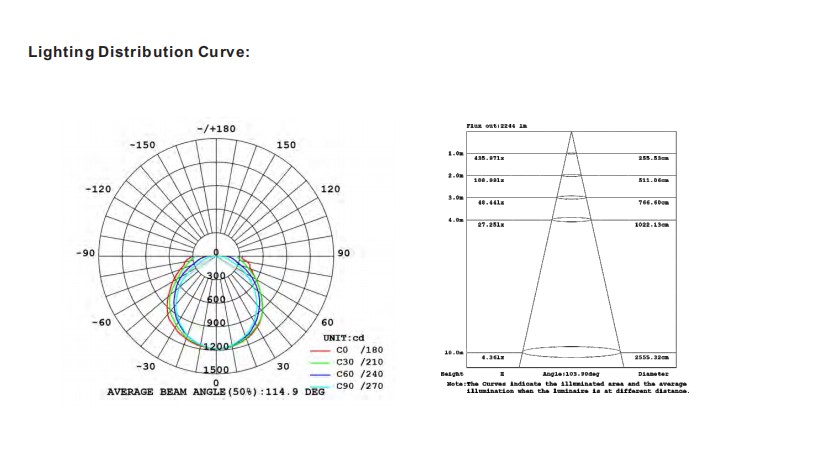Click the '-90' polar angle label
The width and height of the screenshot is (839, 455).
[85, 253]
